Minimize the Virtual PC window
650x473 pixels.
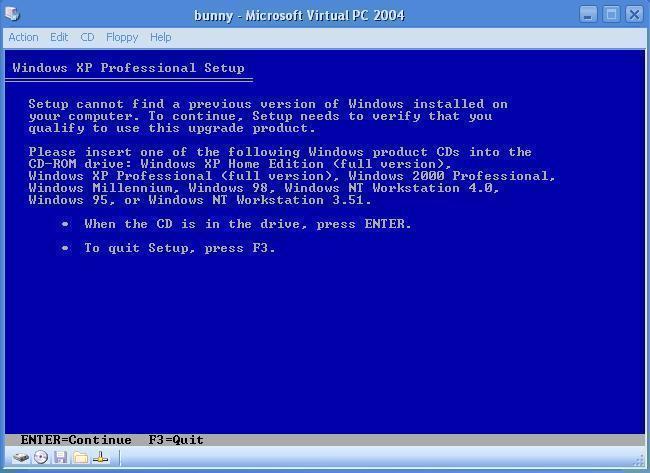588,15
